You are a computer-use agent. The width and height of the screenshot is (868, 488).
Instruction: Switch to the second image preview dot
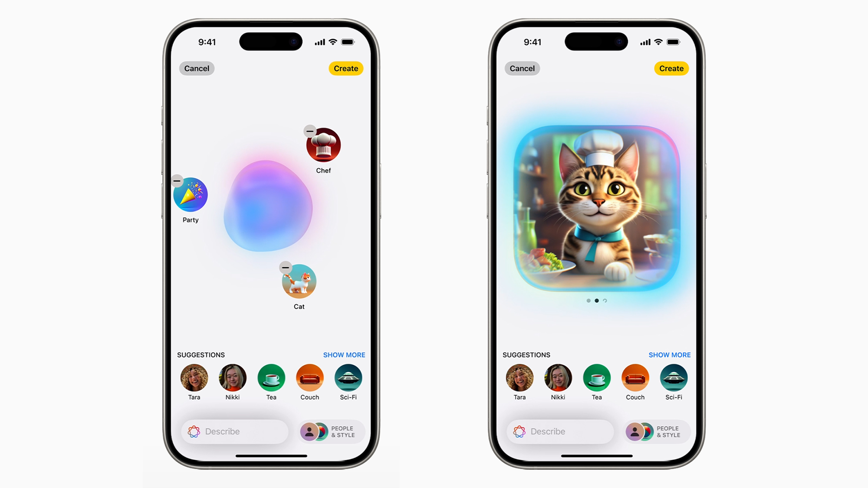coord(597,300)
